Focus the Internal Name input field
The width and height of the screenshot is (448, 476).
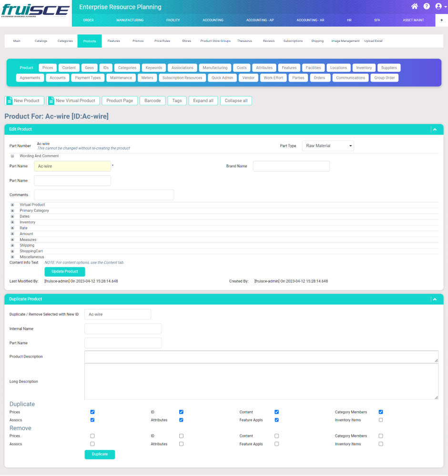pyautogui.click(x=123, y=329)
